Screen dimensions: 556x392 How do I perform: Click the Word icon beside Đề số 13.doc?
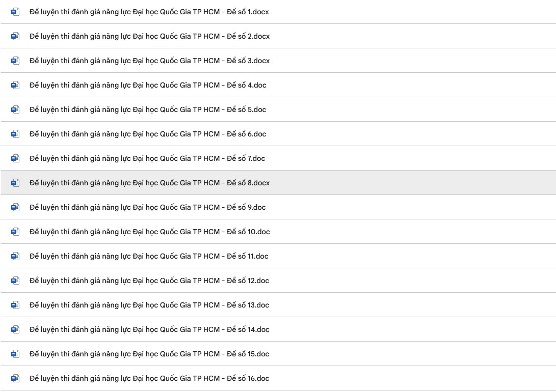tap(15, 305)
